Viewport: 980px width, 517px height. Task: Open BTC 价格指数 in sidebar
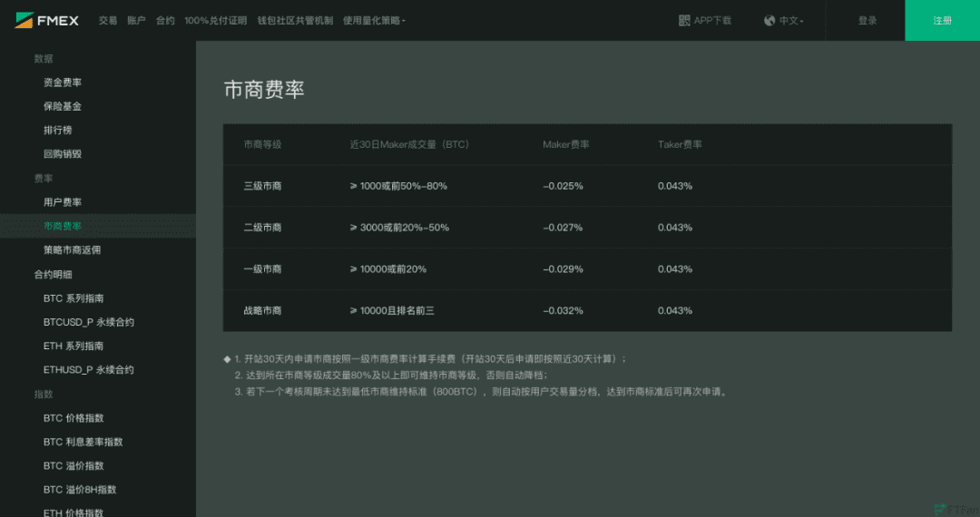(73, 418)
